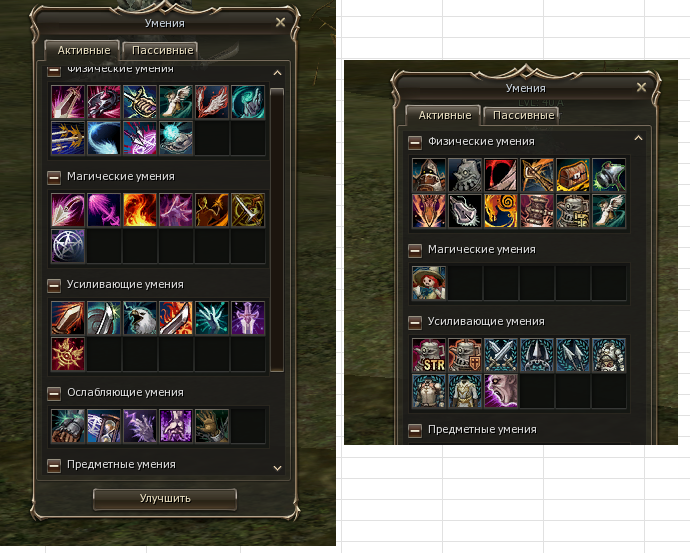The height and width of the screenshot is (553, 690).
Task: Select the purple screaming face skill icon
Action: coord(501,391)
